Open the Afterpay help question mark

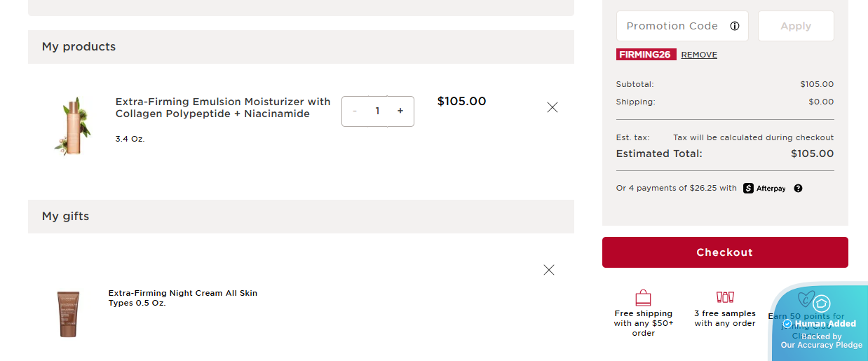pos(798,189)
